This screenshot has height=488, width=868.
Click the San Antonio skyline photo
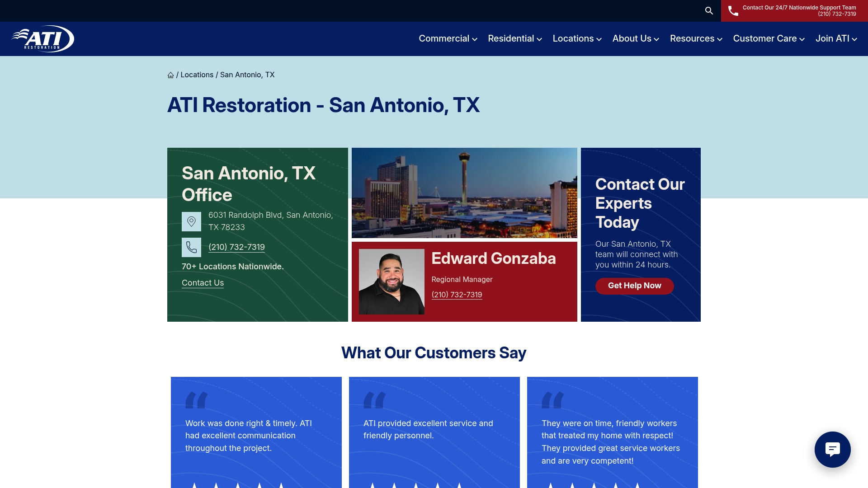point(464,193)
